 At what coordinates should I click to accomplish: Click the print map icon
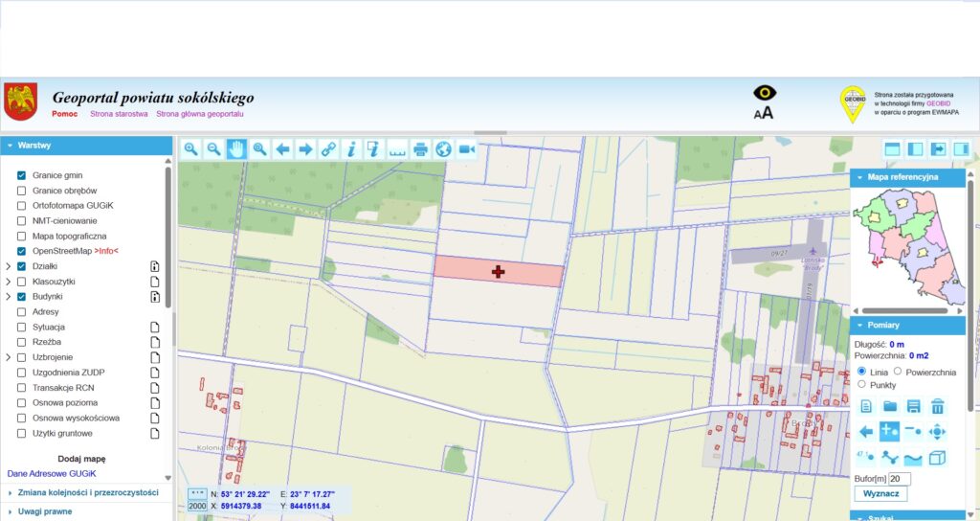420,148
